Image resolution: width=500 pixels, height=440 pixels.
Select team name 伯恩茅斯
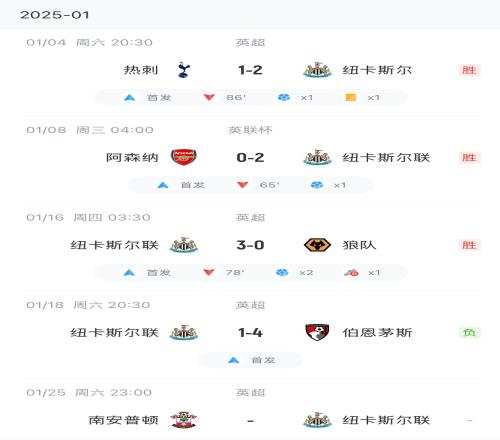pyautogui.click(x=377, y=333)
